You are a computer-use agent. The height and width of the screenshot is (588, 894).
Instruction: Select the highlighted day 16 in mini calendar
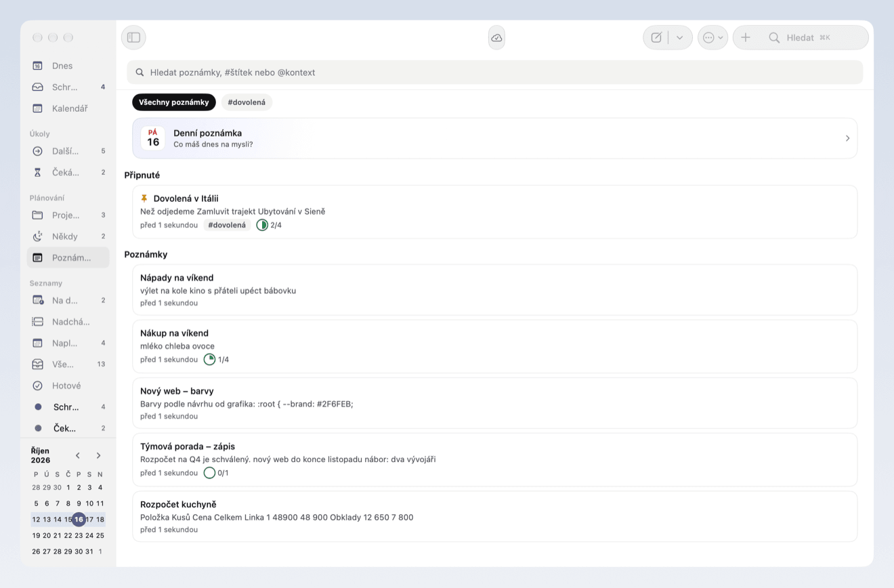tap(79, 520)
